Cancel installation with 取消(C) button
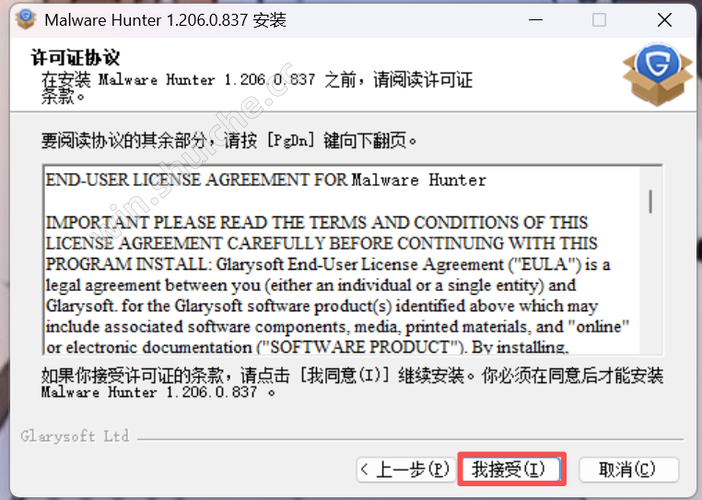This screenshot has width=702, height=500. click(x=629, y=469)
